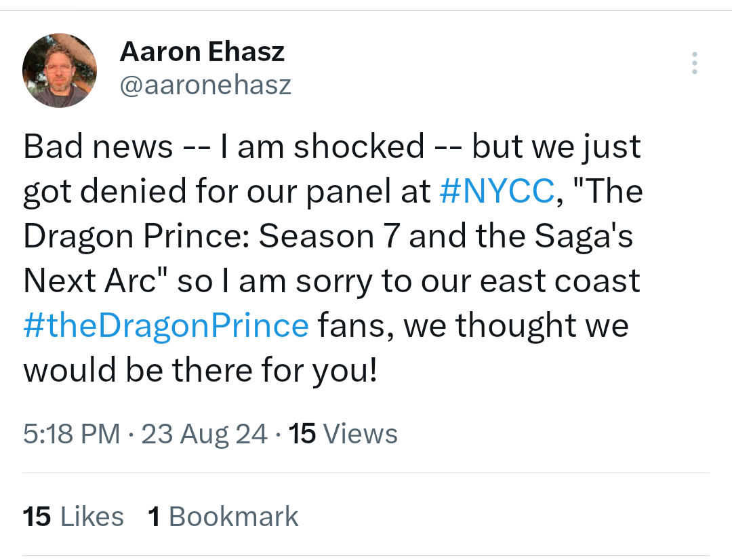
Task: Click the quoted text "Season 7"
Action: point(329,235)
